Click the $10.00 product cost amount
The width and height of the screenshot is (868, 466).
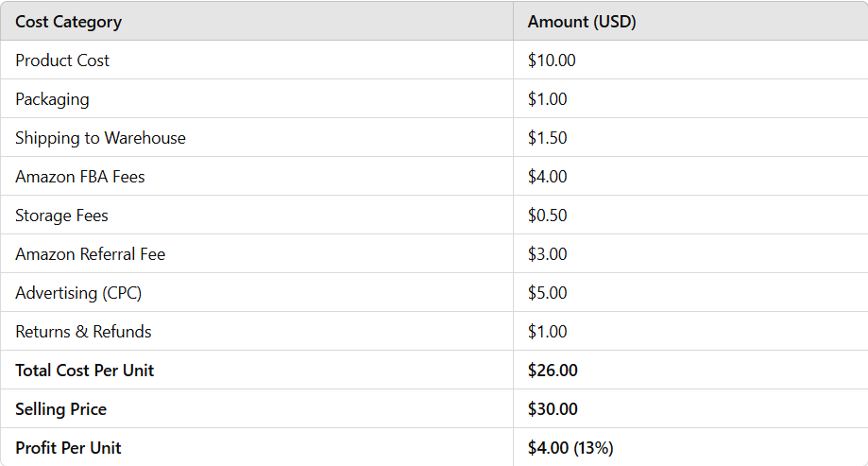[x=552, y=60]
